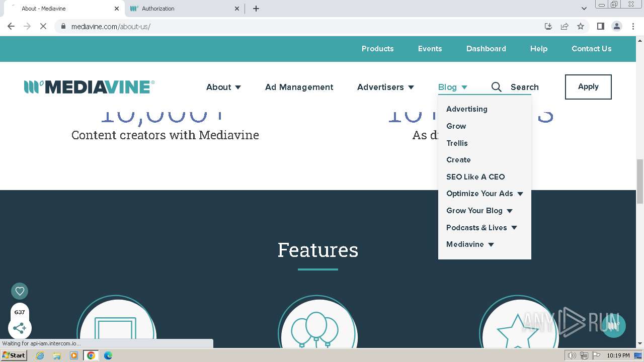Click the share page icon in address bar
This screenshot has width=644, height=362.
point(565,26)
